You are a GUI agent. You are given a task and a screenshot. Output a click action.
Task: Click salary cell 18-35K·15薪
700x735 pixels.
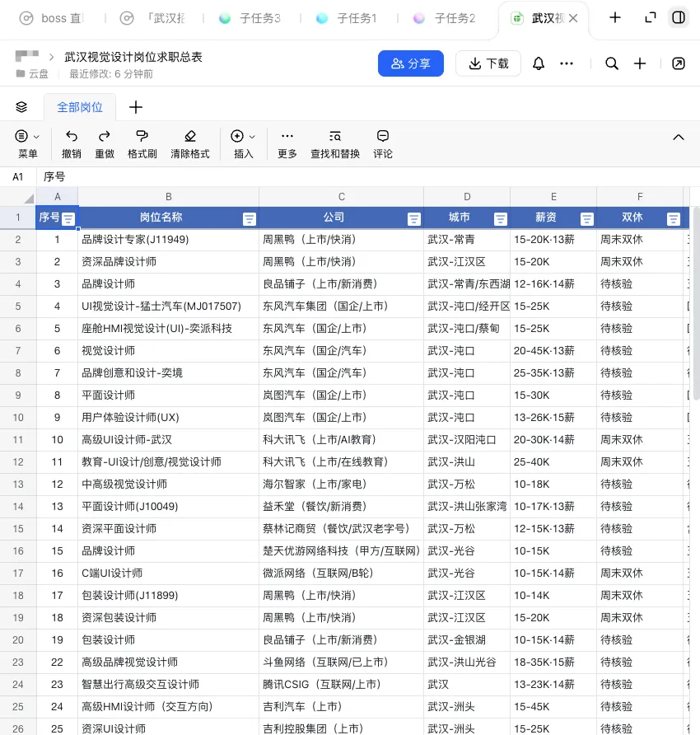553,662
